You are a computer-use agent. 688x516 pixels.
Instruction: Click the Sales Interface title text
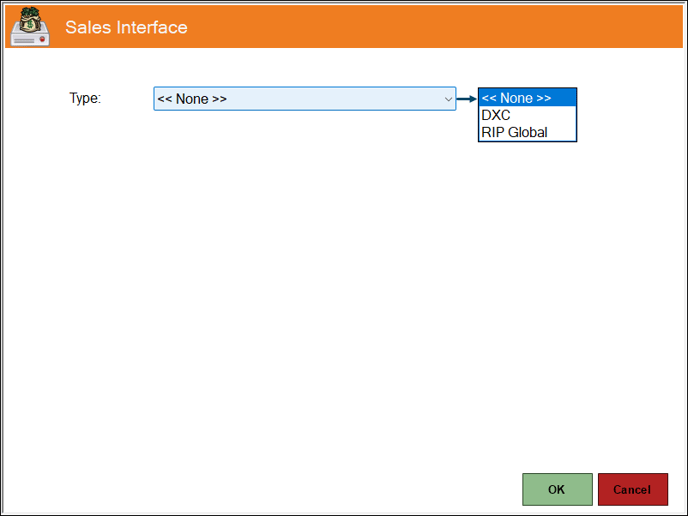(x=126, y=27)
